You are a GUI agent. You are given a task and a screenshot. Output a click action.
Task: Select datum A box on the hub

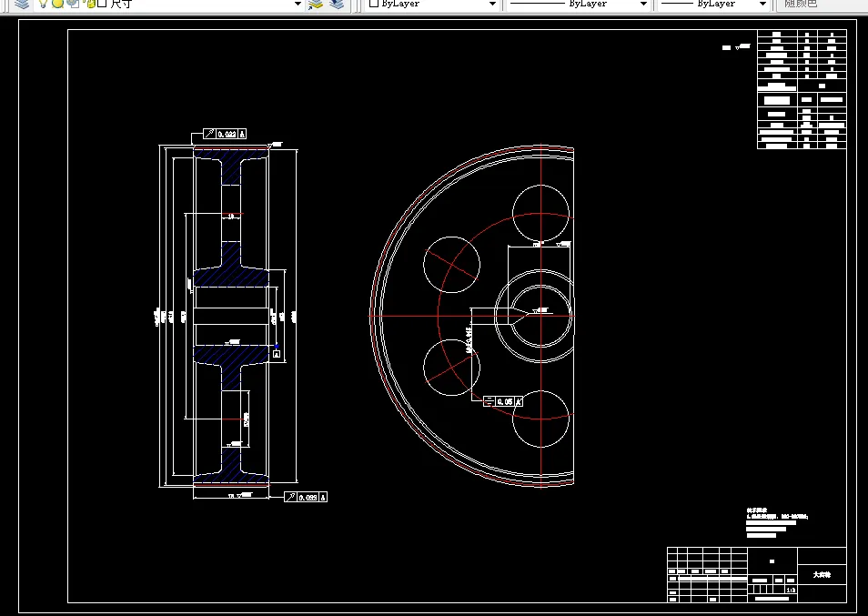coord(277,354)
